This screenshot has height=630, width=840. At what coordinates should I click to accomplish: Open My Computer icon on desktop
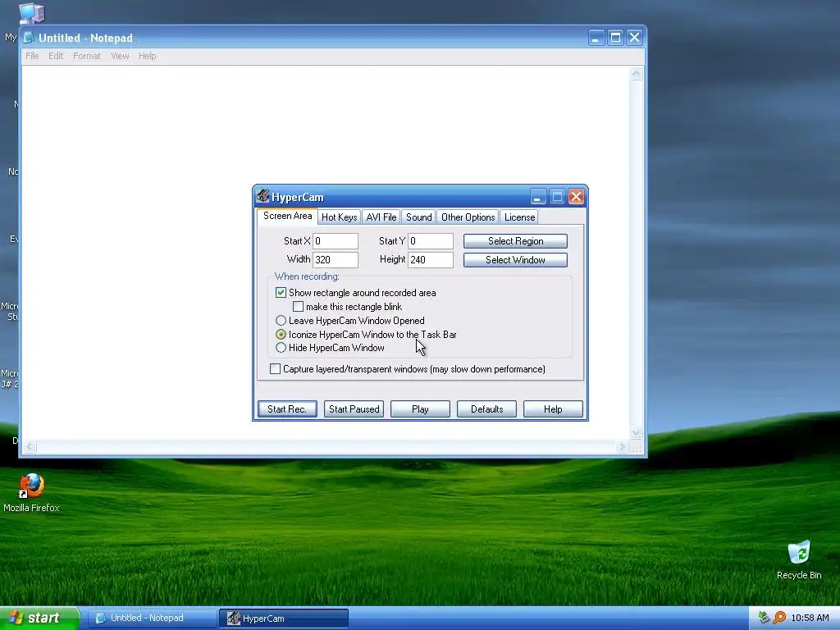click(x=31, y=13)
